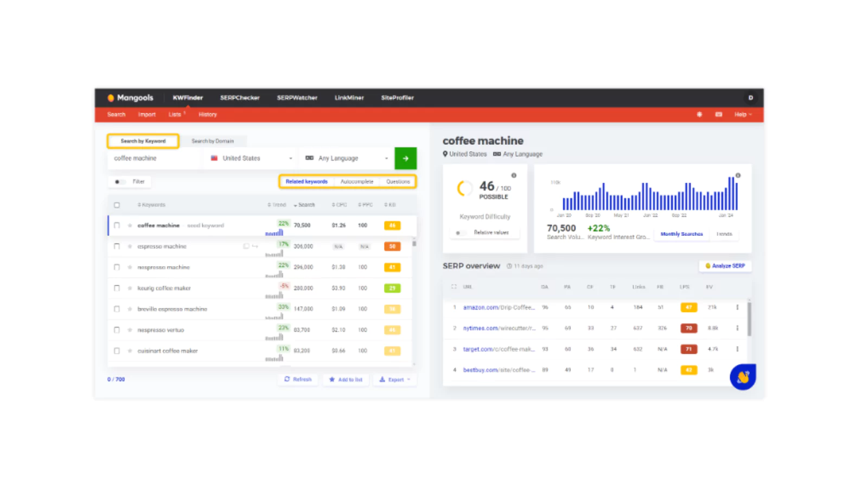Image resolution: width=868 pixels, height=488 pixels.
Task: Check the select-all keywords checkbox
Action: tap(117, 205)
